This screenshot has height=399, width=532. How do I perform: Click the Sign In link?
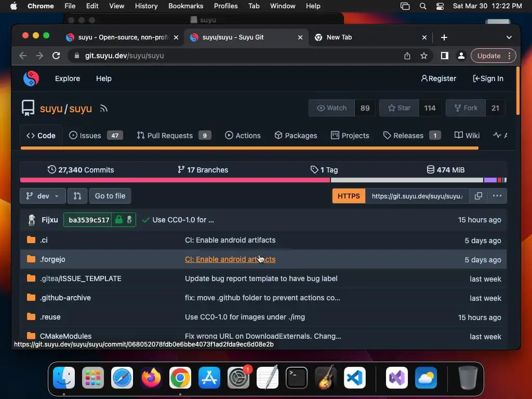(488, 78)
